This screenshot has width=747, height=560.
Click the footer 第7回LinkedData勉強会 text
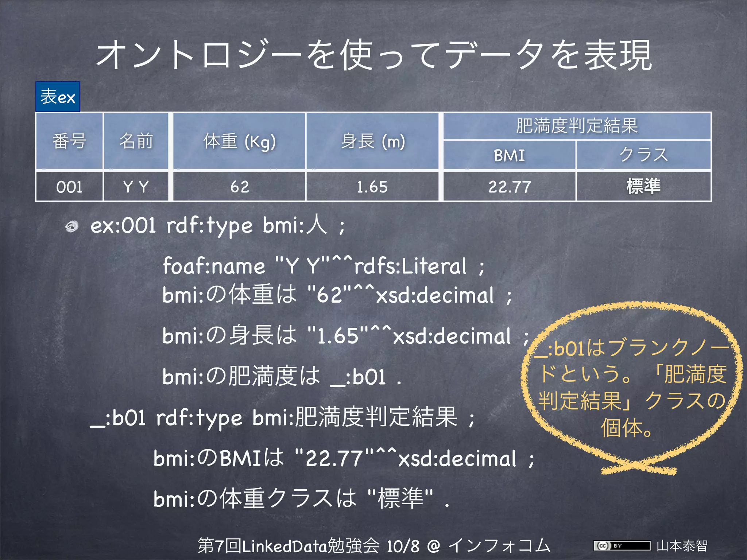coord(374,546)
